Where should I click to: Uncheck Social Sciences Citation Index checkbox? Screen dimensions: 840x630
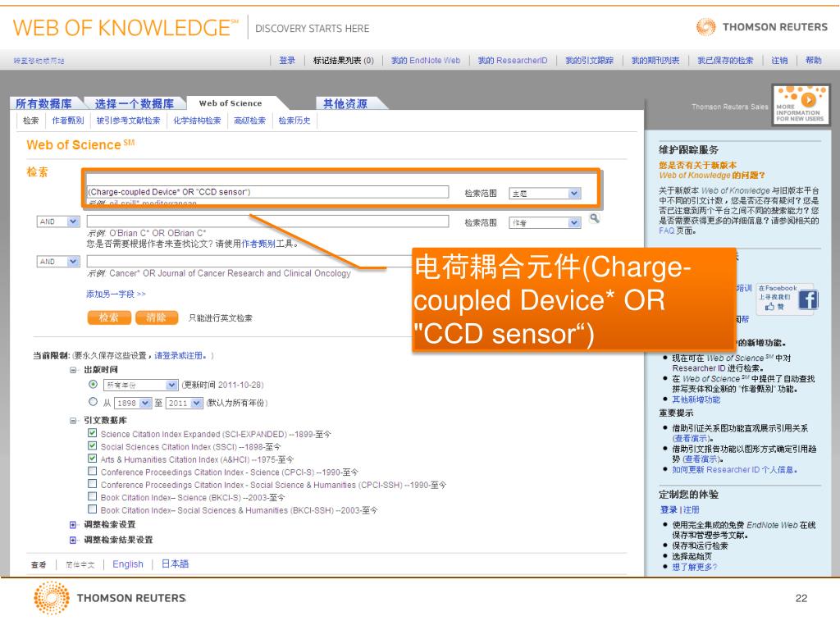[x=93, y=445]
